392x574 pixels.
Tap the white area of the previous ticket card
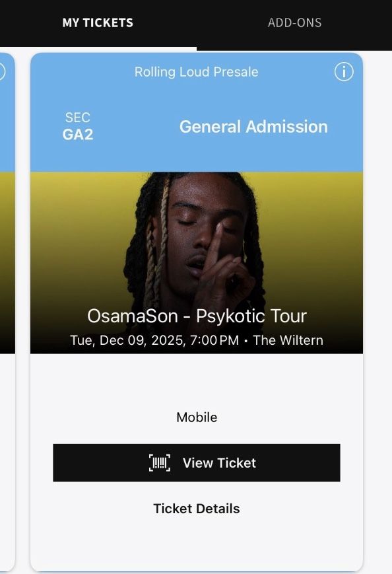point(7,462)
